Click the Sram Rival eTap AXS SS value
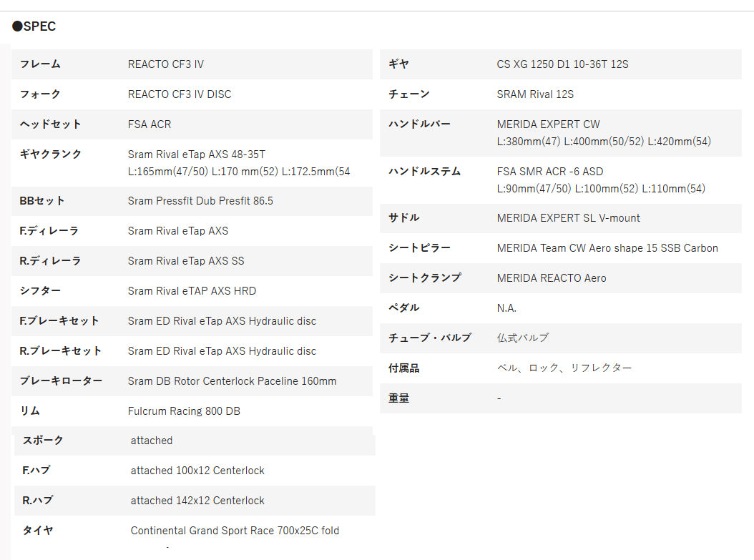The width and height of the screenshot is (754, 560). (186, 261)
